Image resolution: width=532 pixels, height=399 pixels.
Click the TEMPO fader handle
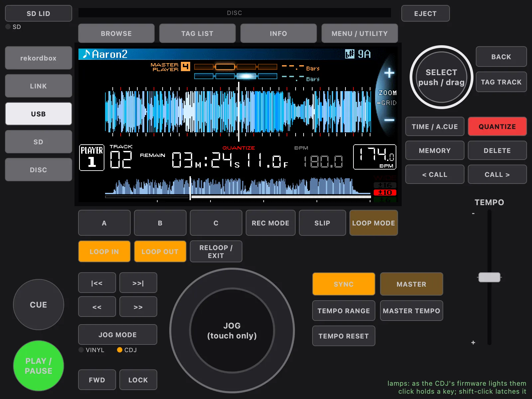489,277
